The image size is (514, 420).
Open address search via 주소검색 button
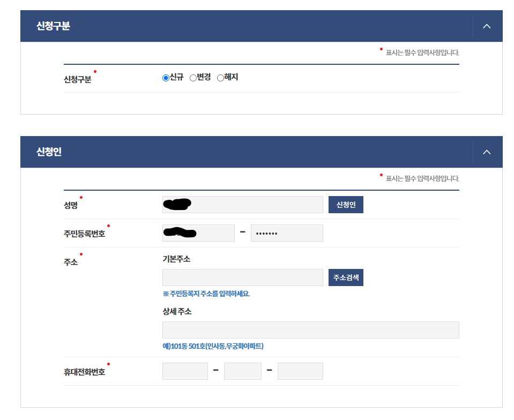point(346,277)
